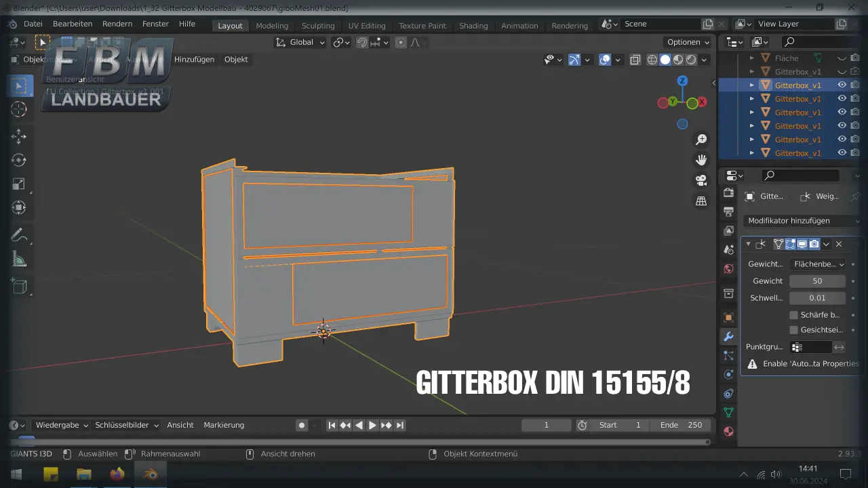Activate the Transform tool
Screen dimensions: 868x488
point(20,208)
